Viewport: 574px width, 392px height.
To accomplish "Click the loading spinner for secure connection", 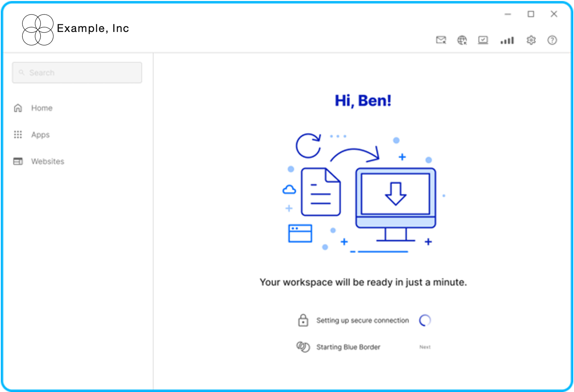I will 425,320.
